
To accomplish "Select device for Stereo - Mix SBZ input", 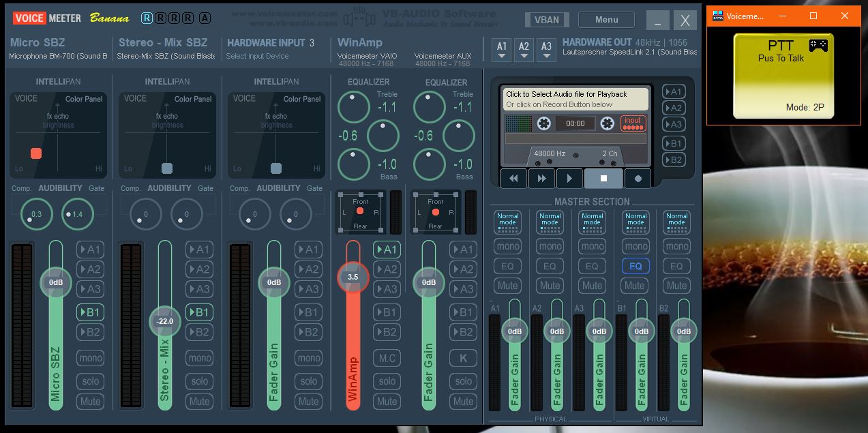I will tap(167, 56).
